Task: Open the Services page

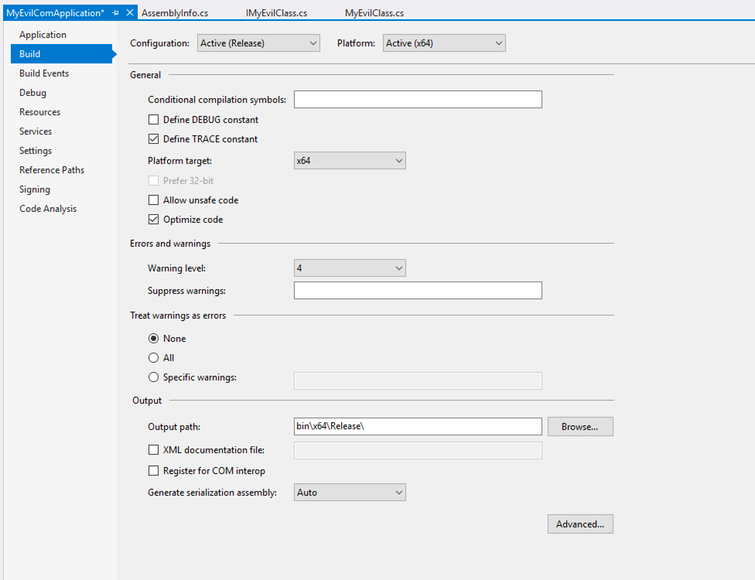Action: (x=35, y=131)
